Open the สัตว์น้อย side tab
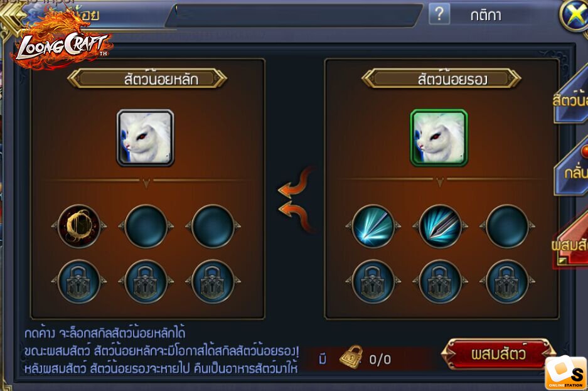Viewport: 588px width, 391px height. [571, 99]
